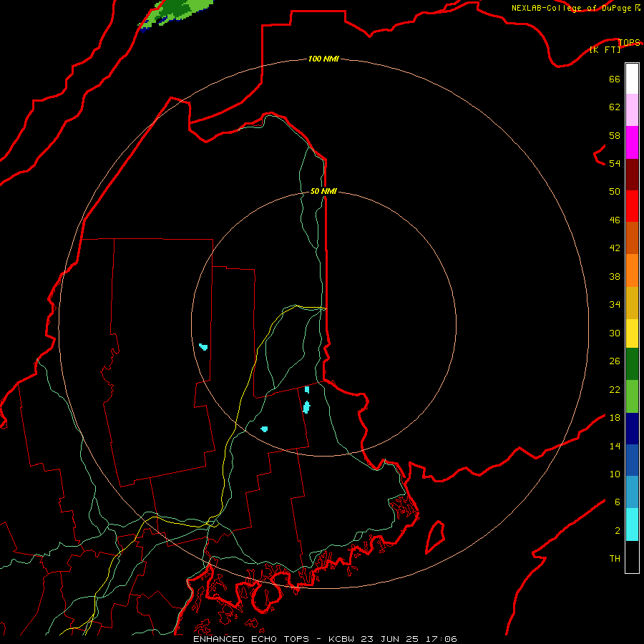Image resolution: width=644 pixels, height=644 pixels.
Task: Pick the cyan swatch in the color scale
Action: pyautogui.click(x=632, y=525)
